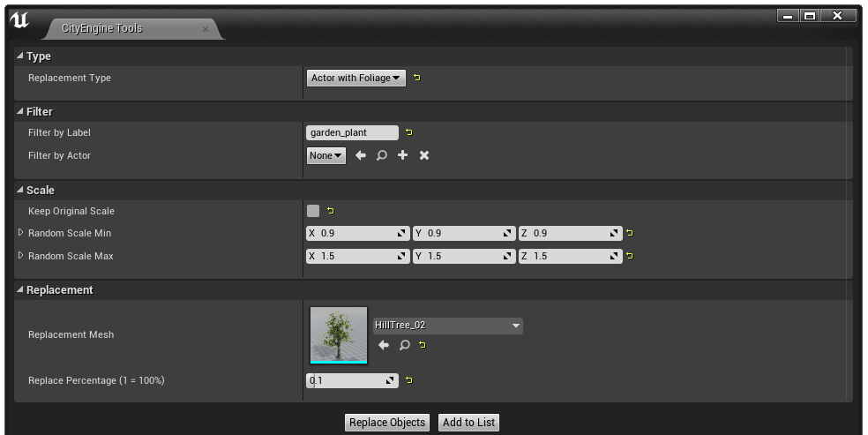
Task: Reset Replacement Mesh to default
Action: click(423, 345)
